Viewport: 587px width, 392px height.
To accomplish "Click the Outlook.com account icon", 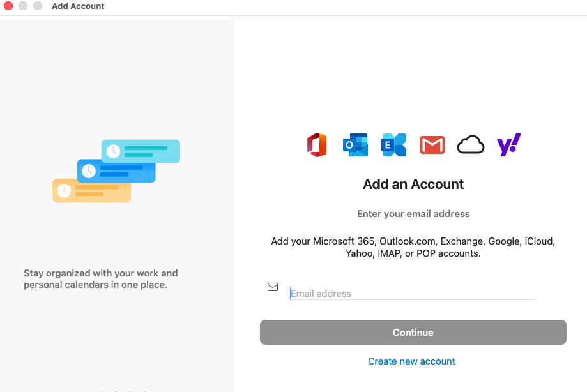I will point(355,145).
